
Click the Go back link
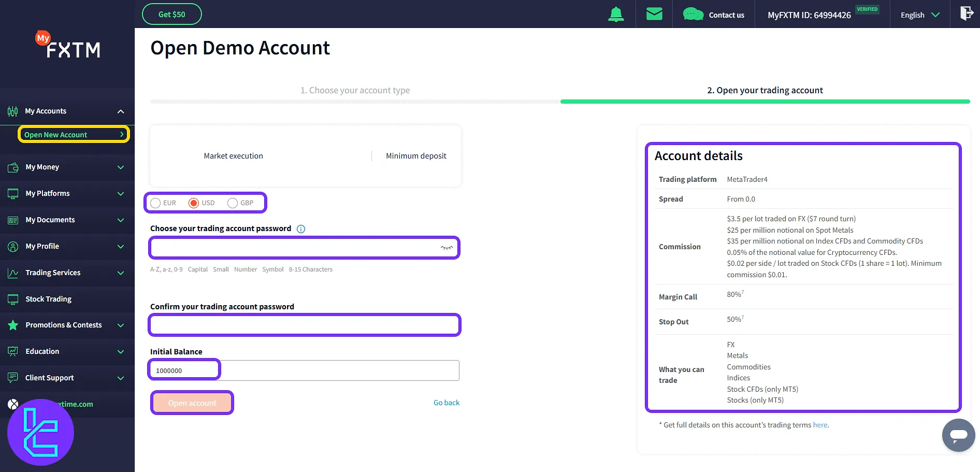point(446,403)
